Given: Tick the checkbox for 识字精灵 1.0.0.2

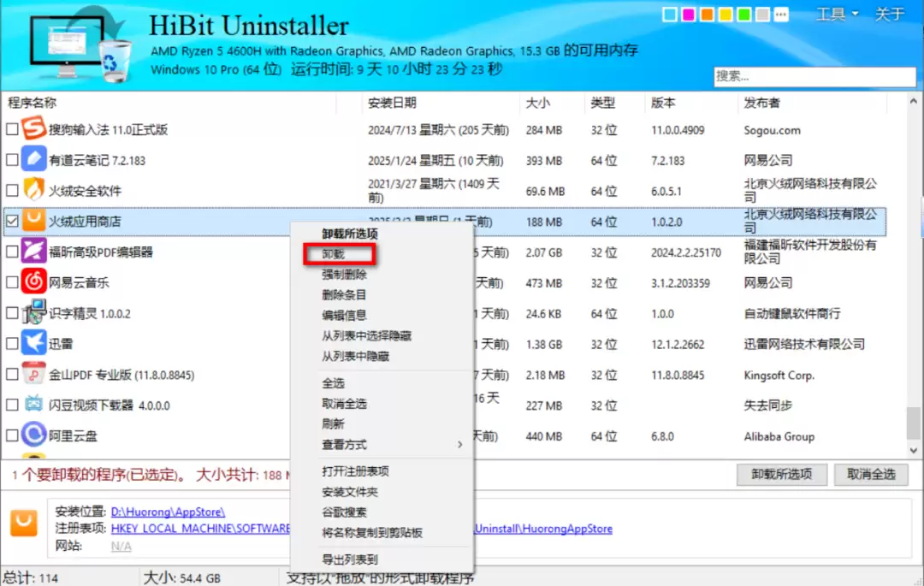Looking at the screenshot, I should [x=12, y=313].
